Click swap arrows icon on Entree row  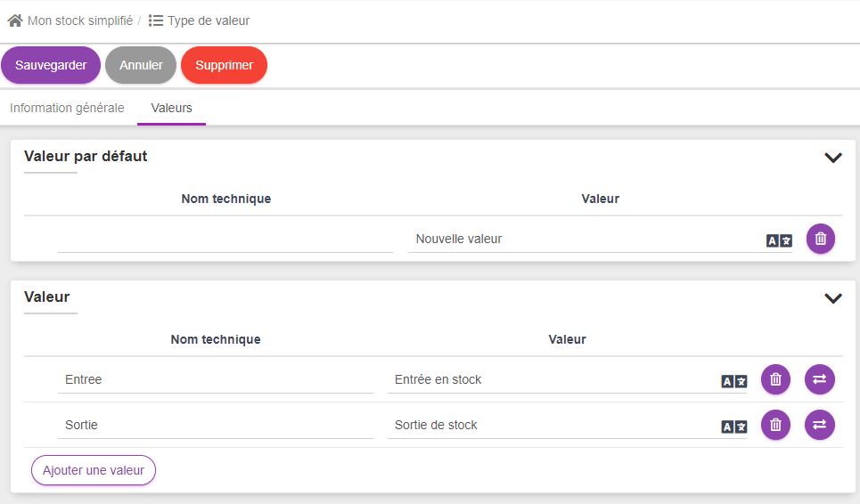click(x=820, y=379)
